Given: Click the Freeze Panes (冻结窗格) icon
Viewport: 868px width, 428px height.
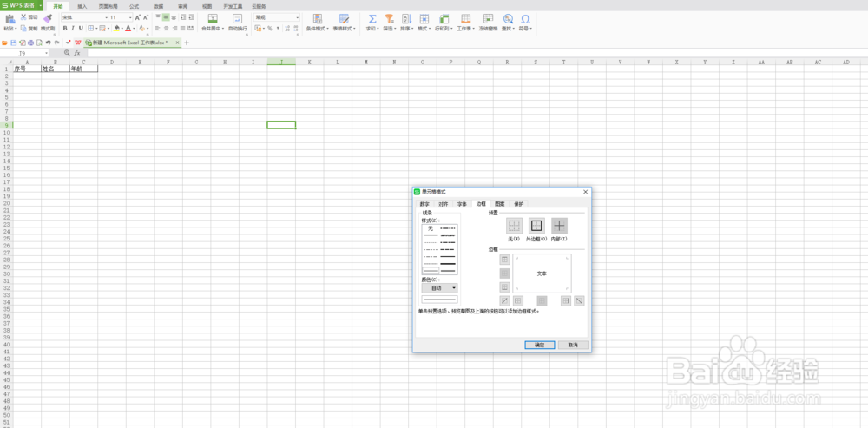Looking at the screenshot, I should pyautogui.click(x=488, y=18).
